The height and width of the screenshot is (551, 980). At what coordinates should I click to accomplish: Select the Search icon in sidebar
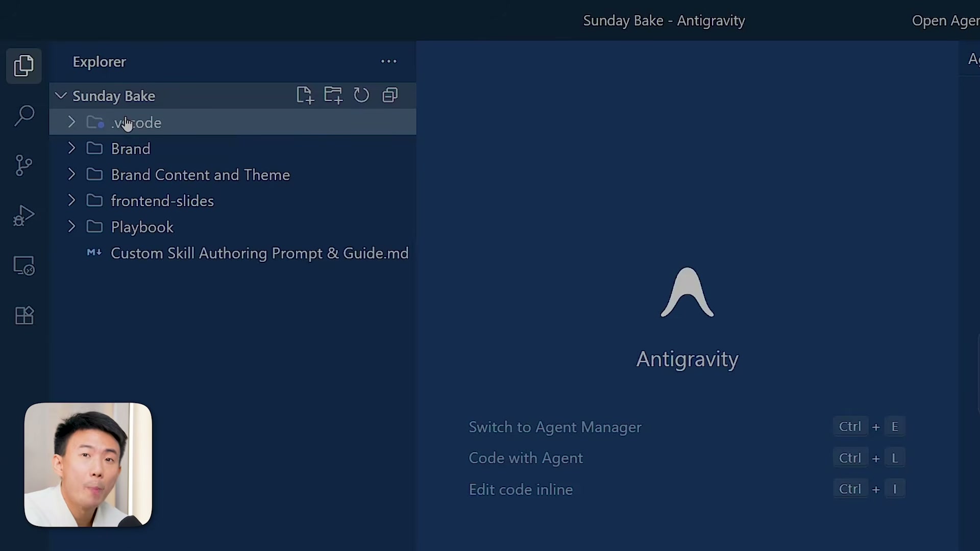pos(23,116)
